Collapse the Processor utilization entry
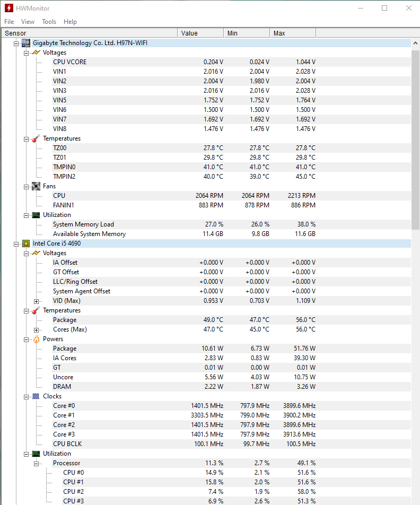 point(37,464)
